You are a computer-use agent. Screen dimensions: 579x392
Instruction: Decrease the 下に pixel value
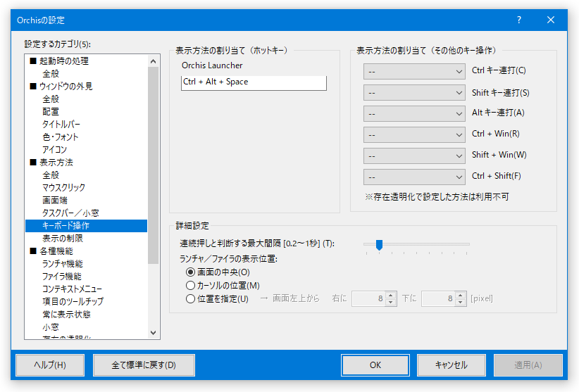point(460,302)
